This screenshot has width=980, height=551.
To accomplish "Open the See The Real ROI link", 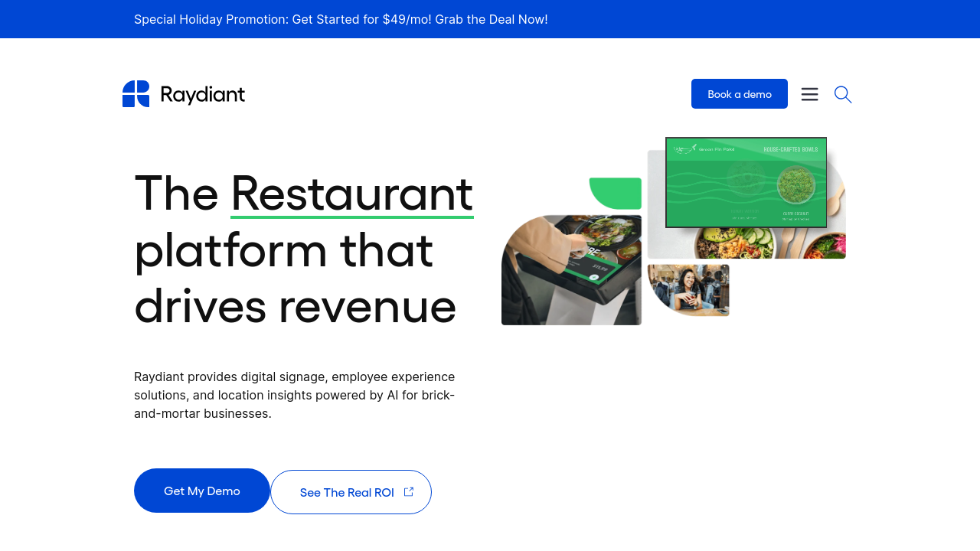I will pyautogui.click(x=347, y=492).
